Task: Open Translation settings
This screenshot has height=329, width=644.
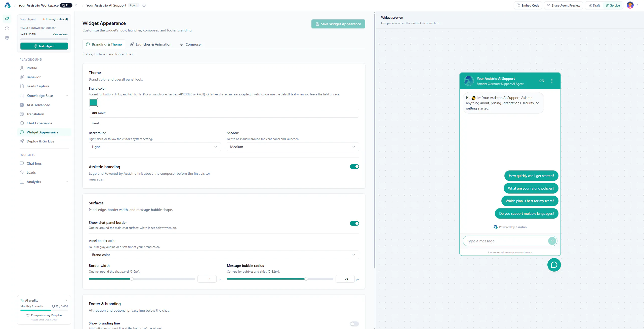Action: point(44,114)
